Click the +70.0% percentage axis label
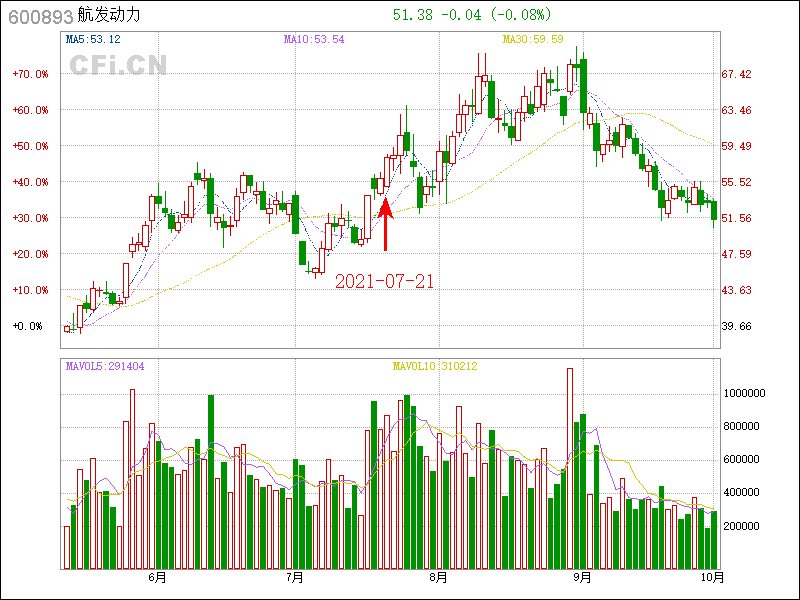 [30, 74]
